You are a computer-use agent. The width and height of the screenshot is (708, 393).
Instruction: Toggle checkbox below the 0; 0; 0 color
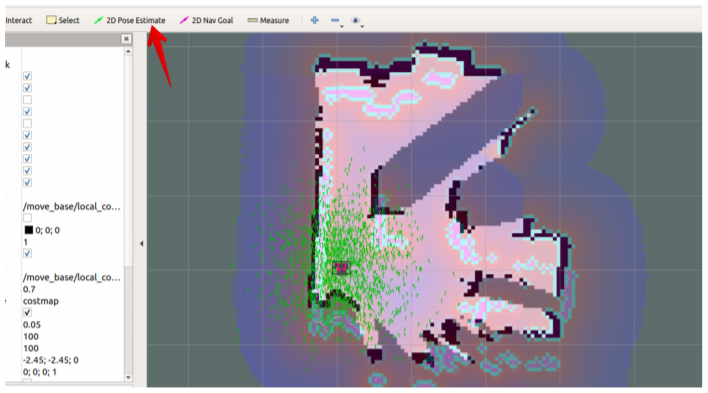(x=28, y=253)
